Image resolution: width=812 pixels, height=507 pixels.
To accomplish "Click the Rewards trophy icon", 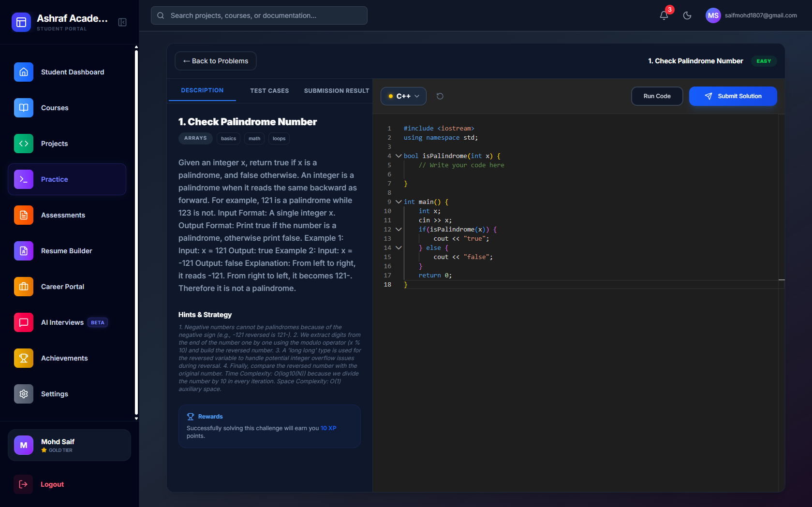I will pos(191,417).
